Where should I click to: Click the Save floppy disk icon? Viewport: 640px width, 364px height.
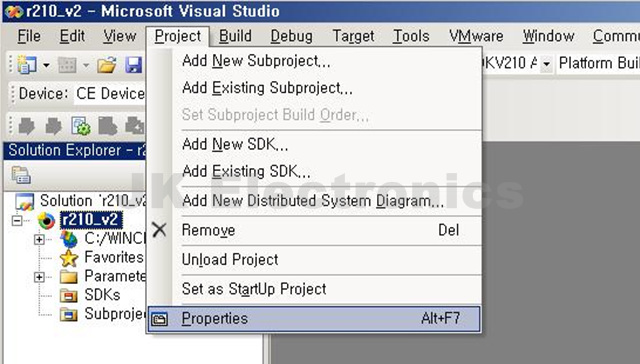(x=134, y=64)
